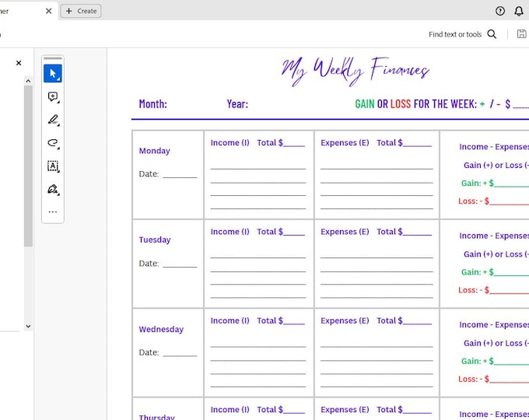Click Wednesday's Expenses (E) heading

coord(345,320)
